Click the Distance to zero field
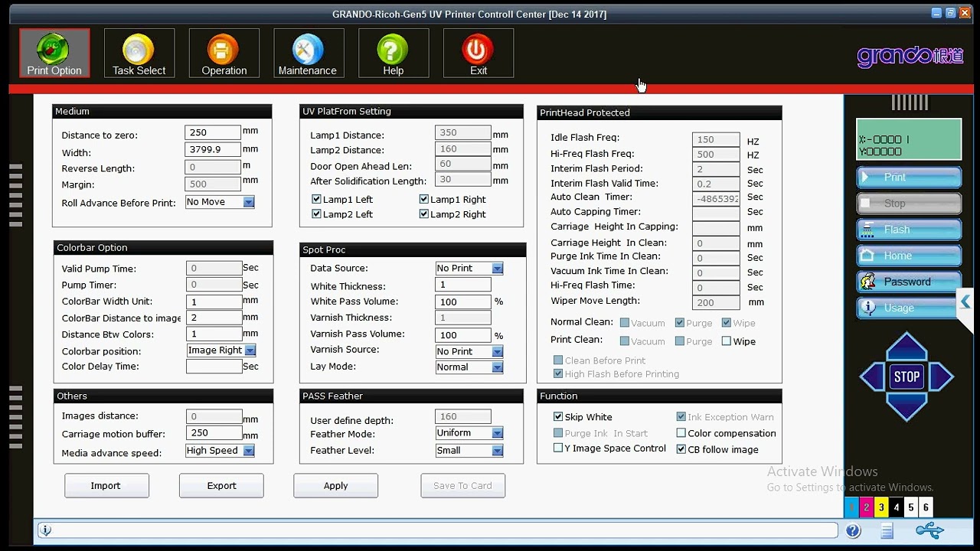Screen dimensions: 980x551 214,132
